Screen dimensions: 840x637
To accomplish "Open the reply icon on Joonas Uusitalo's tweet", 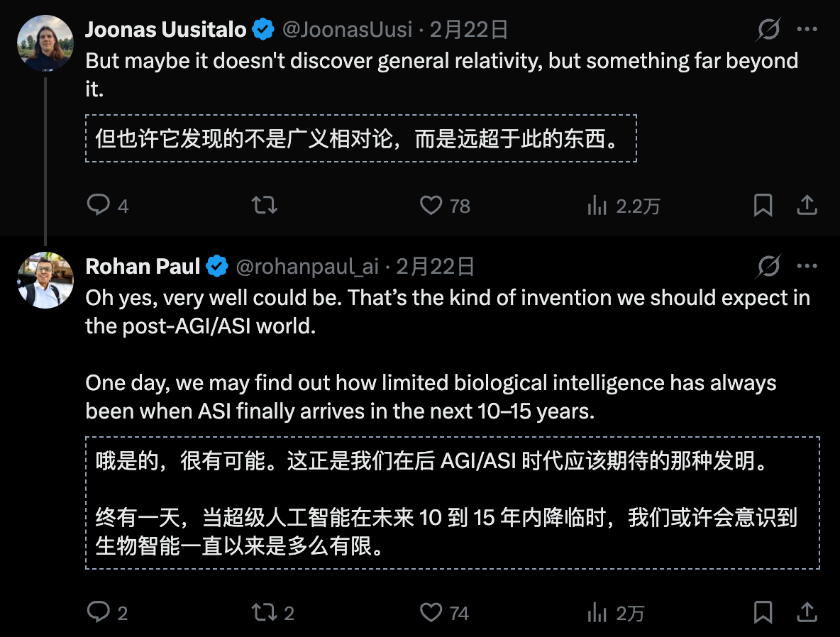I will click(98, 205).
